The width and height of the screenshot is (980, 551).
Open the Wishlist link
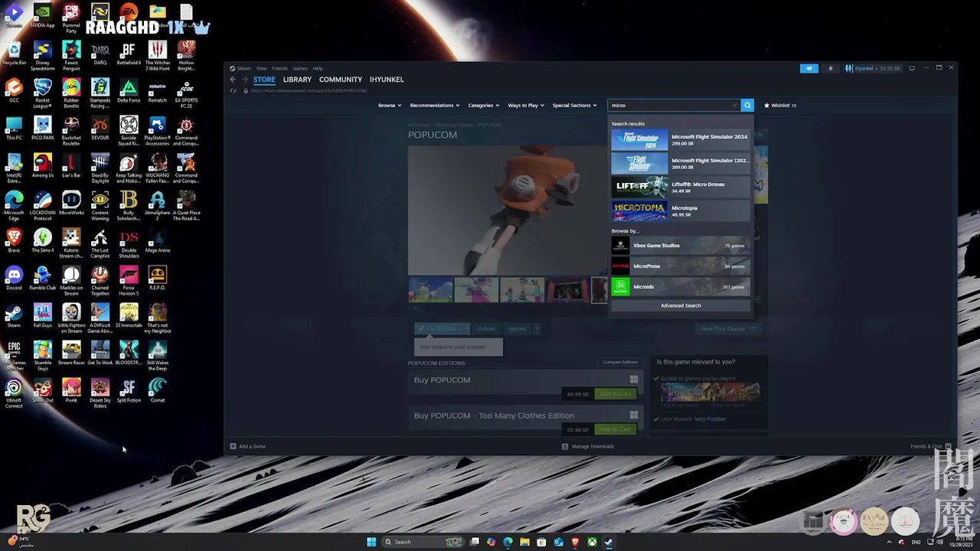tap(780, 106)
